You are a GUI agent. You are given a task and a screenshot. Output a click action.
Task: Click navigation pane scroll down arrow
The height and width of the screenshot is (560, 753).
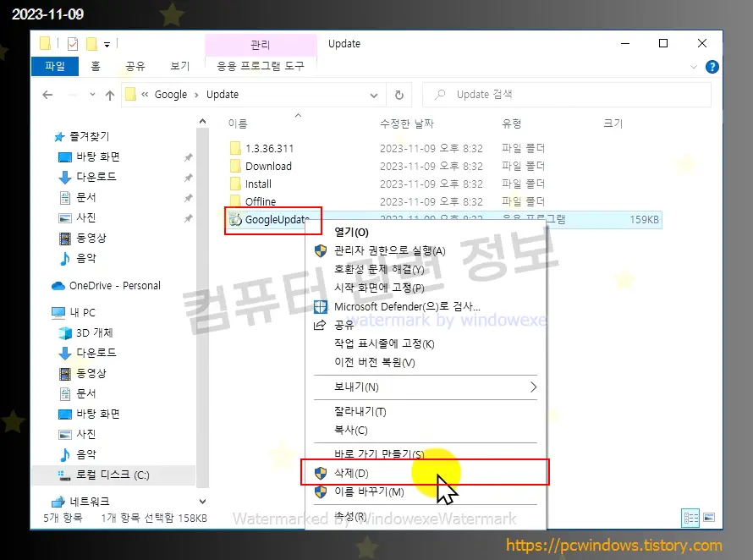pyautogui.click(x=203, y=502)
